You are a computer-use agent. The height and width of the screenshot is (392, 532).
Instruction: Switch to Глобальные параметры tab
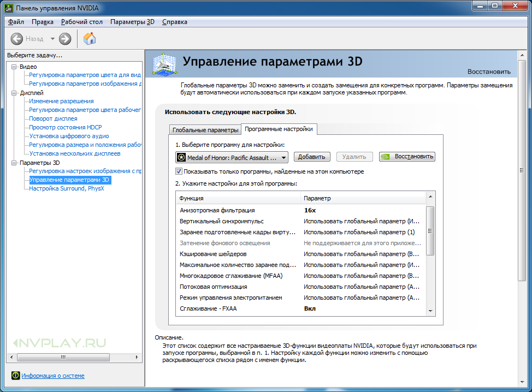[x=205, y=130]
